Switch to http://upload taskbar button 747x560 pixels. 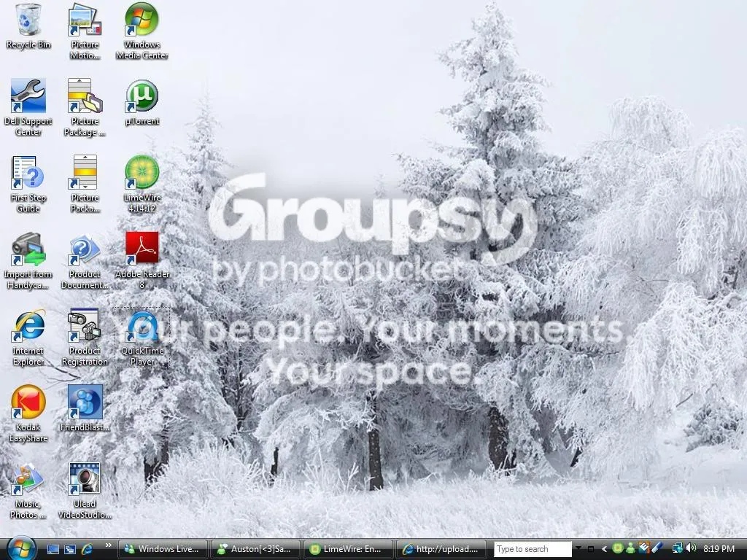441,549
